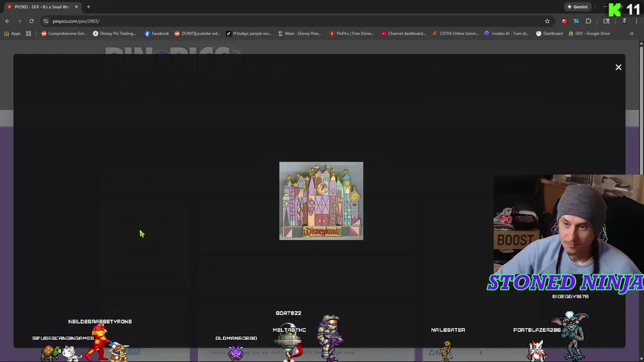Click the Disneyland Small World pin image
Viewport: 644px width, 362px height.
tap(321, 201)
